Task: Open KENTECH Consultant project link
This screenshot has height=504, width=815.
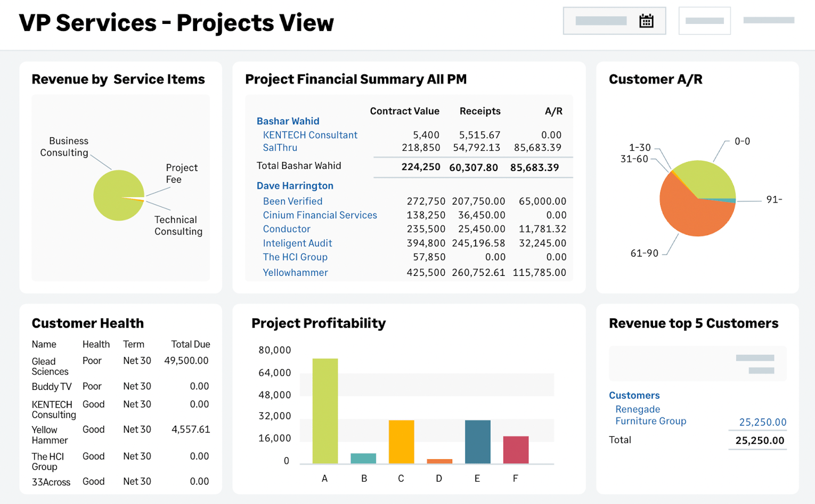Action: [x=310, y=135]
